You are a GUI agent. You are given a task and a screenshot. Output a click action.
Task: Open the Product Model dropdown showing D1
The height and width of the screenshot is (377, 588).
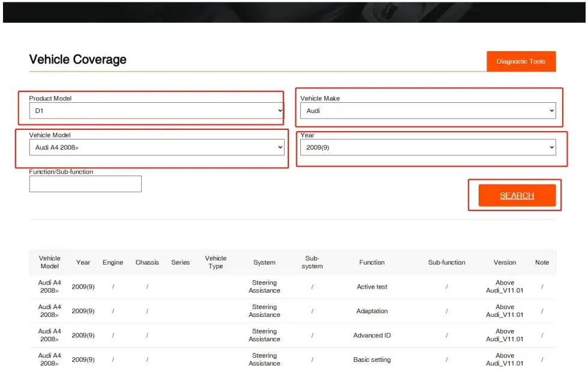click(156, 111)
